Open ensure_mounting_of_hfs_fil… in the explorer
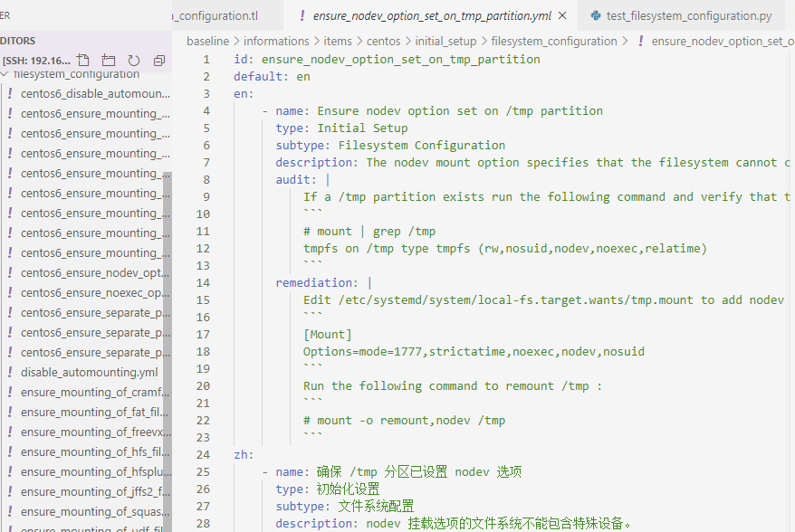 pyautogui.click(x=95, y=452)
